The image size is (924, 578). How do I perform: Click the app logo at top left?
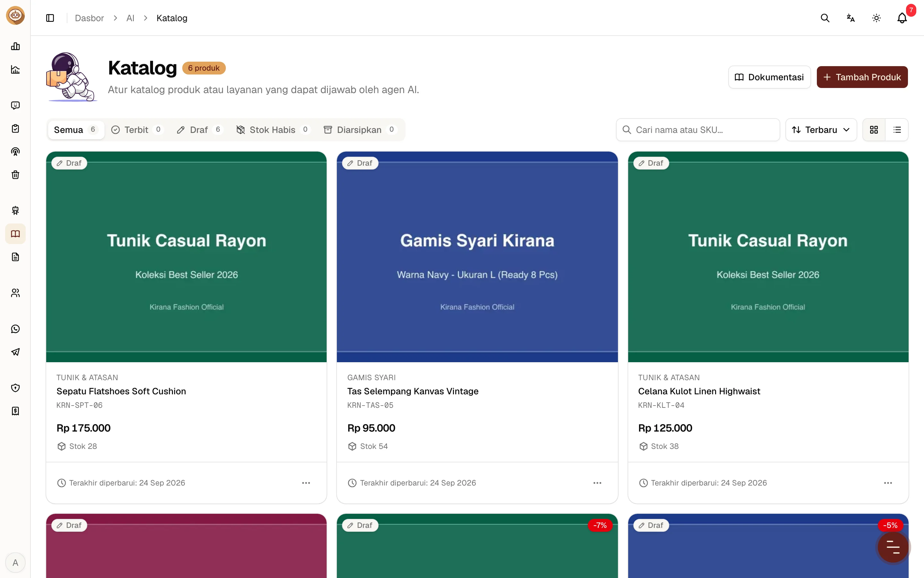[15, 15]
